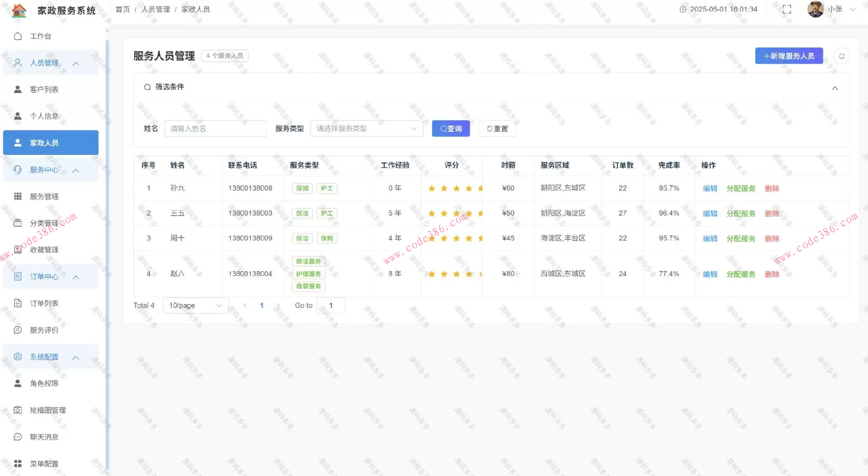This screenshot has width=868, height=476.
Task: Click the house logo of 家政服务系统
Action: click(19, 10)
